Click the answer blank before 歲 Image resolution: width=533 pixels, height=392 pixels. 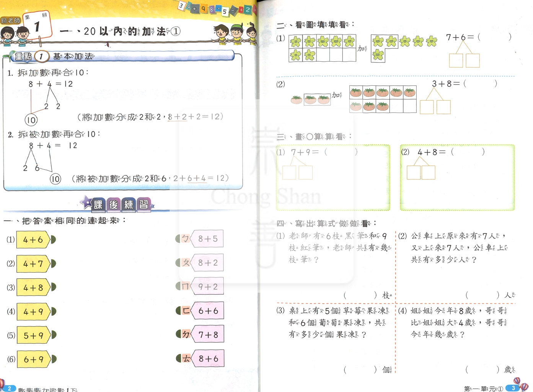click(482, 370)
